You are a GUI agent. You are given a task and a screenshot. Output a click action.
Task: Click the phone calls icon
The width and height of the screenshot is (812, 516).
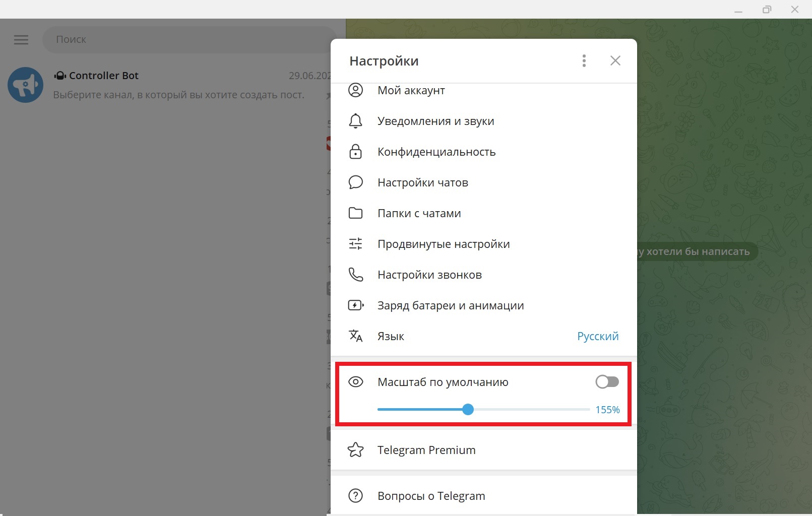point(356,275)
